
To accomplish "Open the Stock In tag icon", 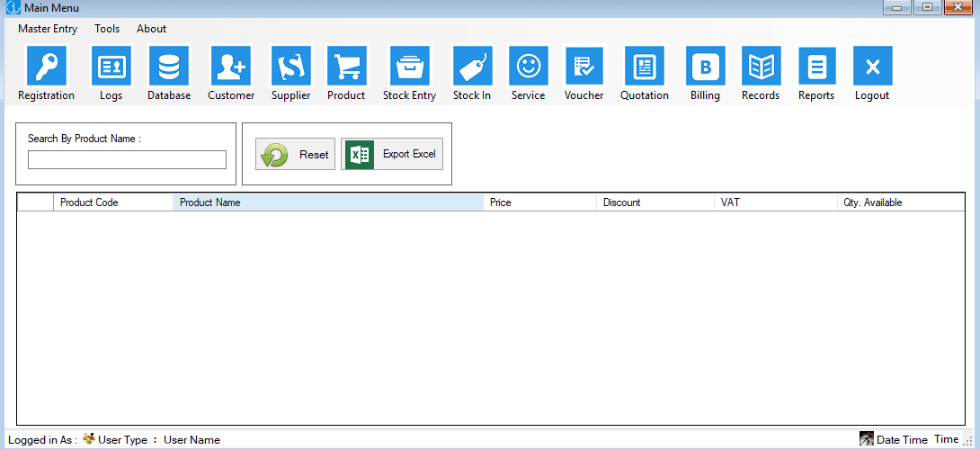I will [x=473, y=66].
